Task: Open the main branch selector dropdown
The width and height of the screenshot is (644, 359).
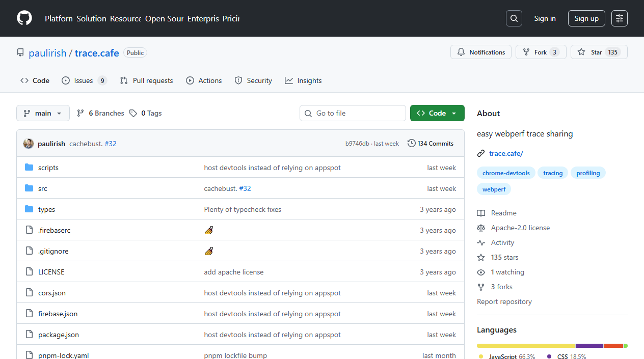Action: [43, 113]
